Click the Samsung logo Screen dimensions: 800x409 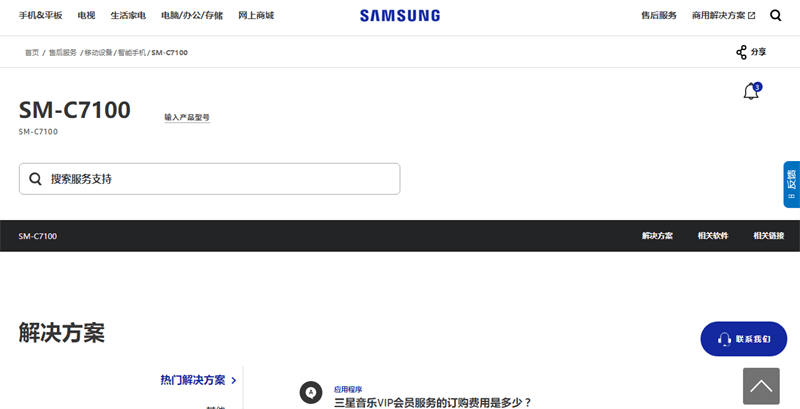tap(399, 15)
